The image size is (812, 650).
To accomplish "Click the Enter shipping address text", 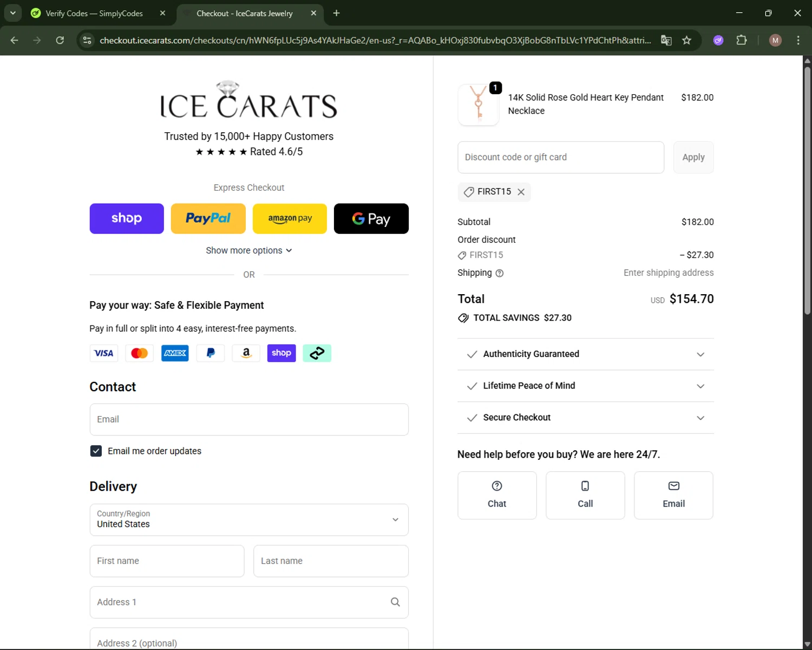I will [x=669, y=273].
